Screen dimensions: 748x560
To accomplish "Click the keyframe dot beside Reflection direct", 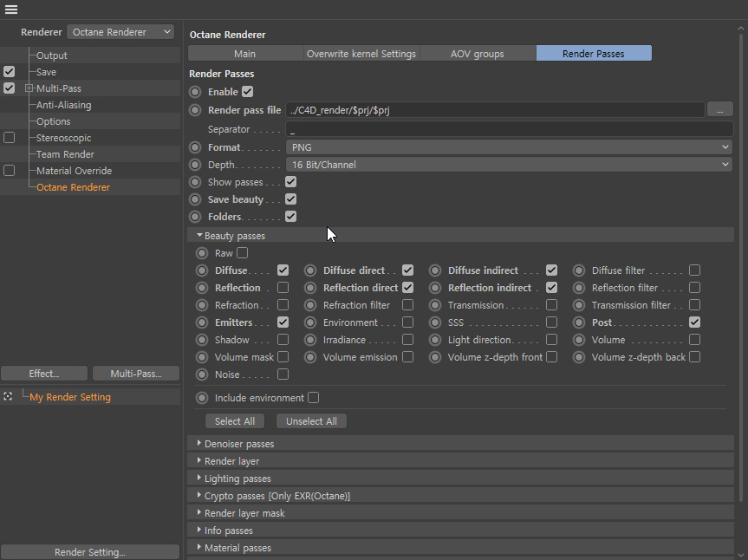I will click(310, 288).
